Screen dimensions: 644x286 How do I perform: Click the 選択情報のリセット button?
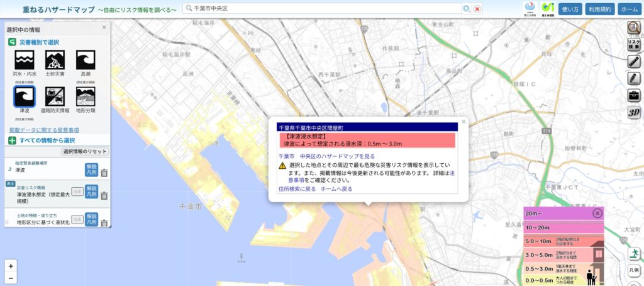coord(86,152)
